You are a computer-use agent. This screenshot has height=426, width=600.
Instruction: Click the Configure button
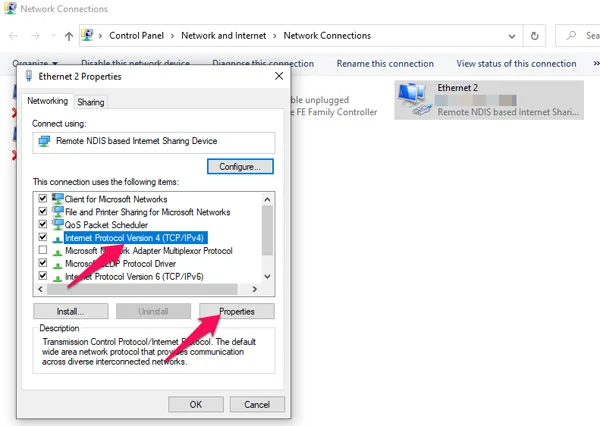coord(240,166)
